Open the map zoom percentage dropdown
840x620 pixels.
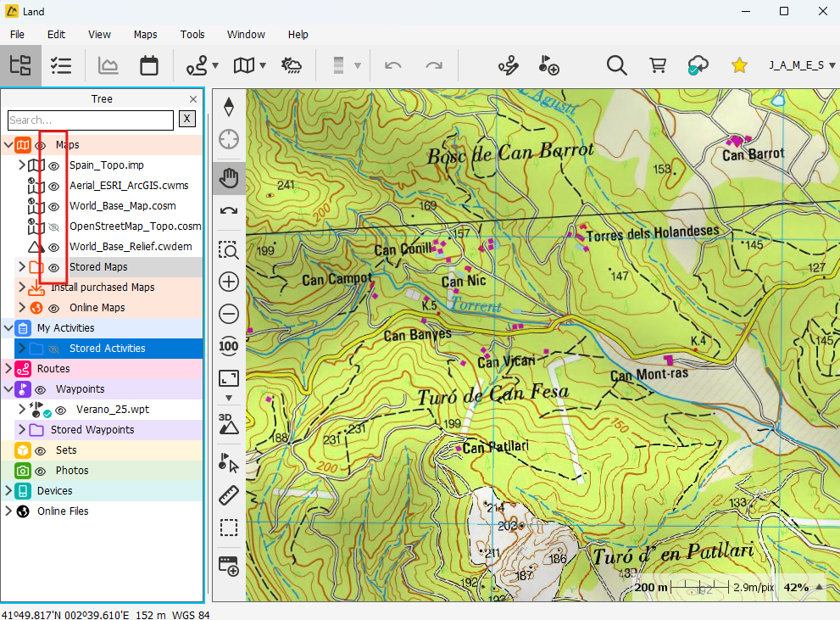coord(819,587)
